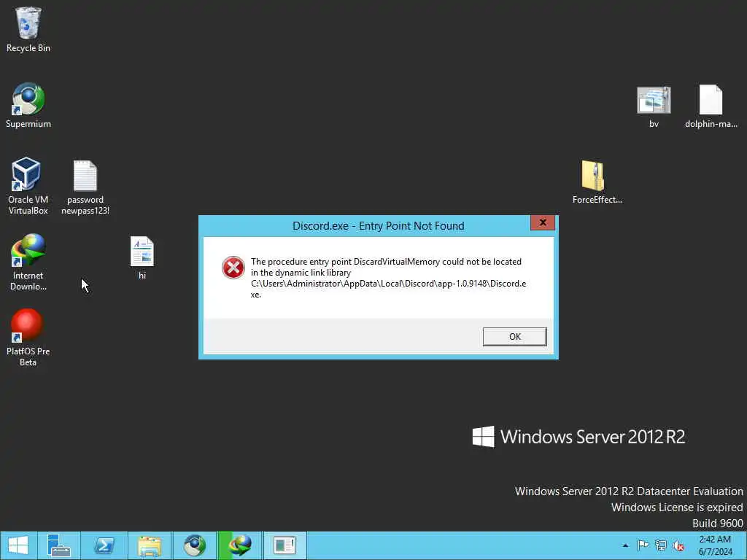Open Supermium browser from taskbar
The width and height of the screenshot is (747, 560).
(x=195, y=545)
